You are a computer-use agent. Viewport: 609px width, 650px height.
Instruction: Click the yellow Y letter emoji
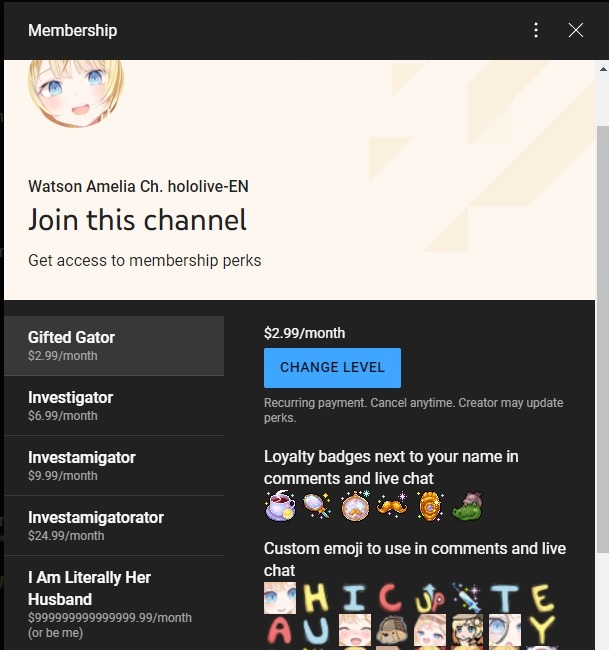542,630
